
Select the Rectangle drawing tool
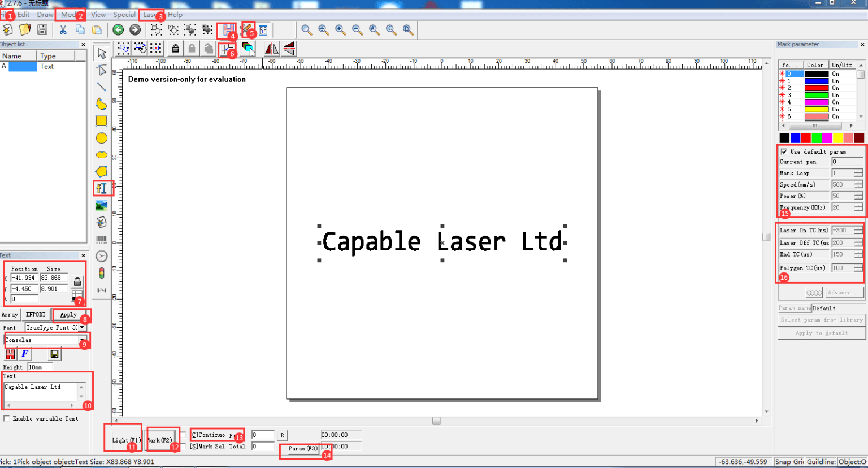[x=102, y=120]
